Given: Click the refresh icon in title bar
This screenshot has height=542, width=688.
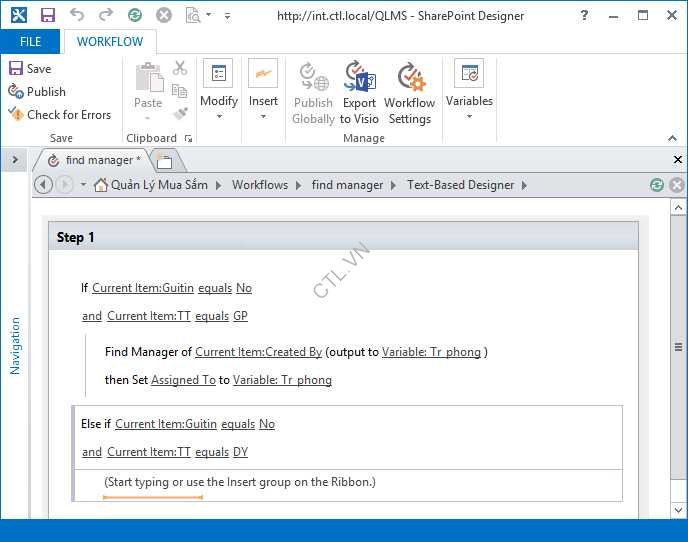Looking at the screenshot, I should click(134, 15).
